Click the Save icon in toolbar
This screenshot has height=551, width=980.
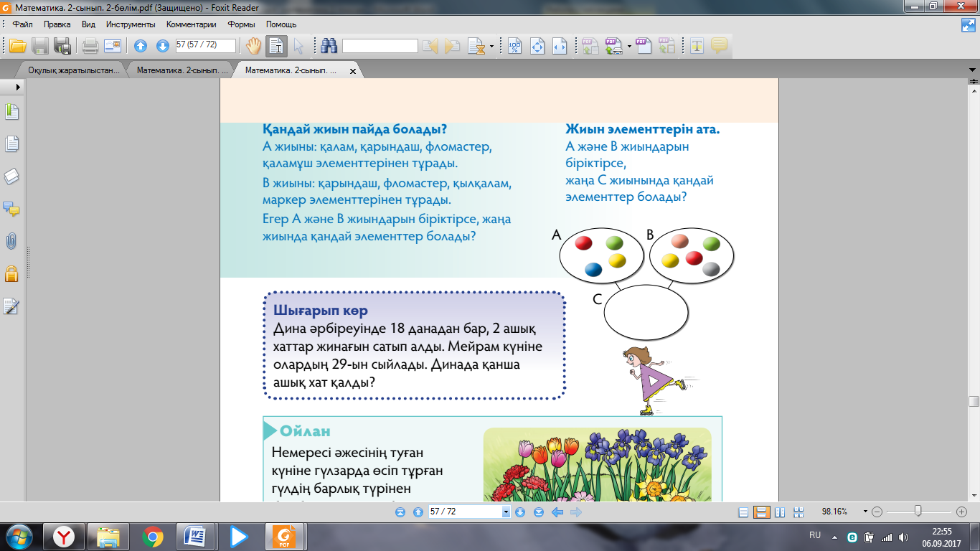click(40, 46)
